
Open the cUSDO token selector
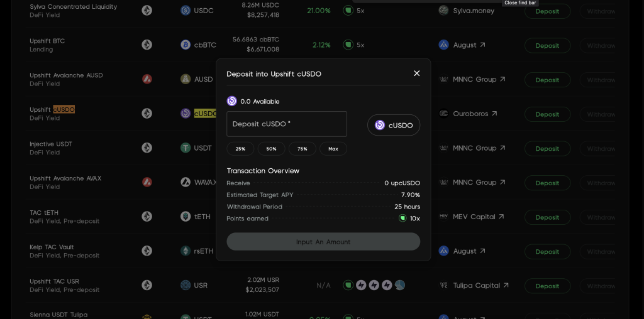point(394,125)
